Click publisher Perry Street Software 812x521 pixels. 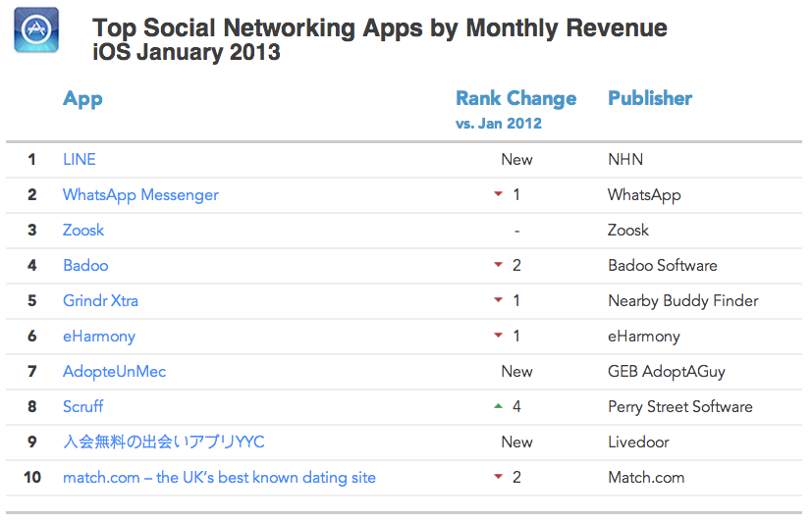click(679, 407)
